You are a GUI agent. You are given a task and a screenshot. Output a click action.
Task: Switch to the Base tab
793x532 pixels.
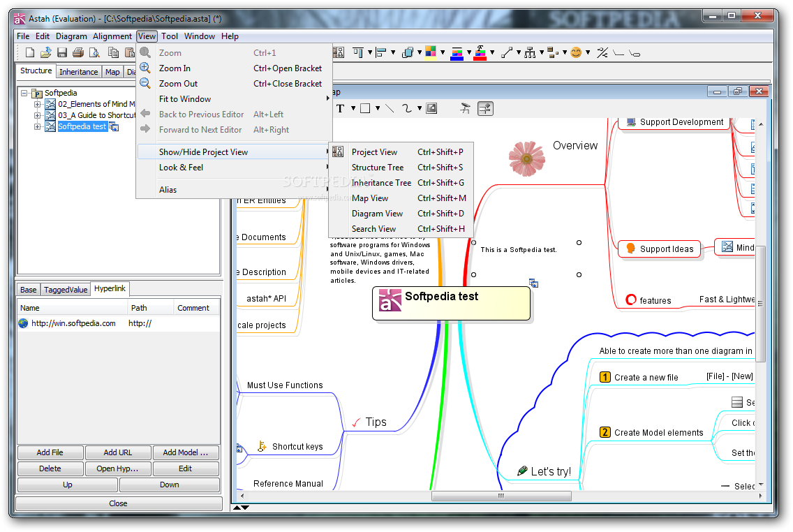(29, 290)
